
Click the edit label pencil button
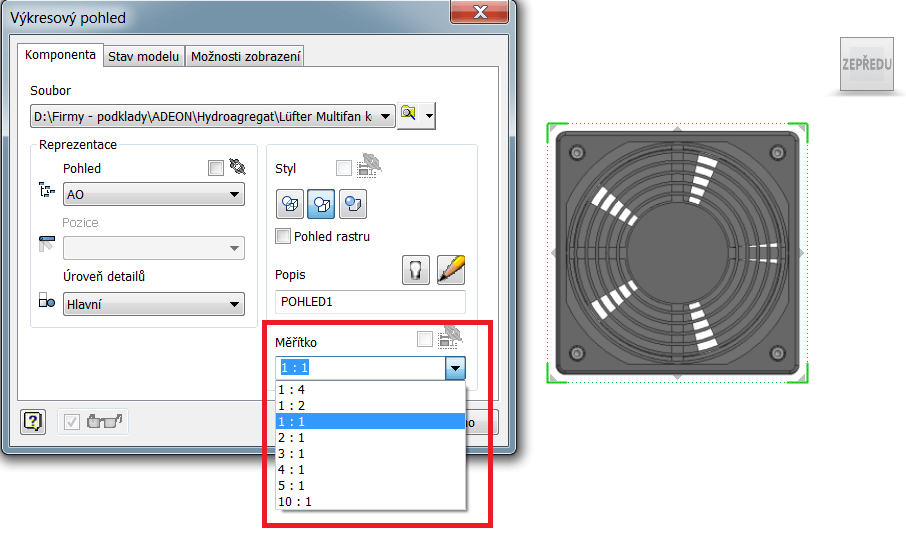[x=451, y=270]
